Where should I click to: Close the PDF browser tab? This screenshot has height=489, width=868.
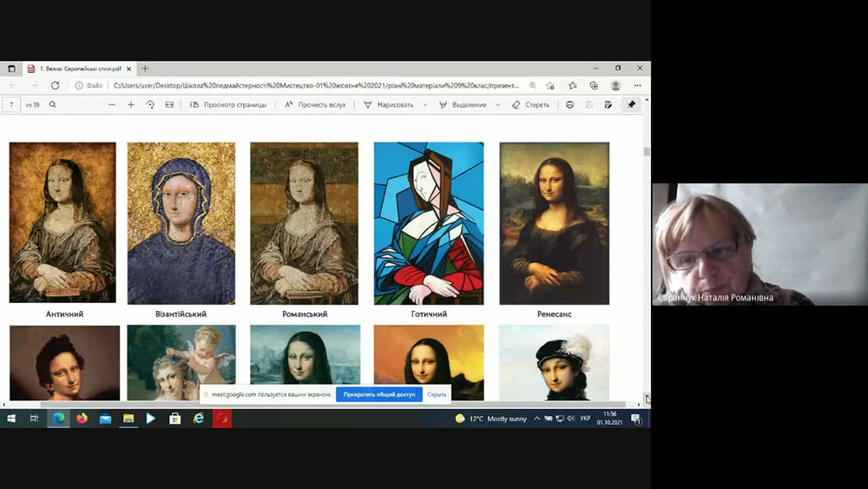[129, 69]
